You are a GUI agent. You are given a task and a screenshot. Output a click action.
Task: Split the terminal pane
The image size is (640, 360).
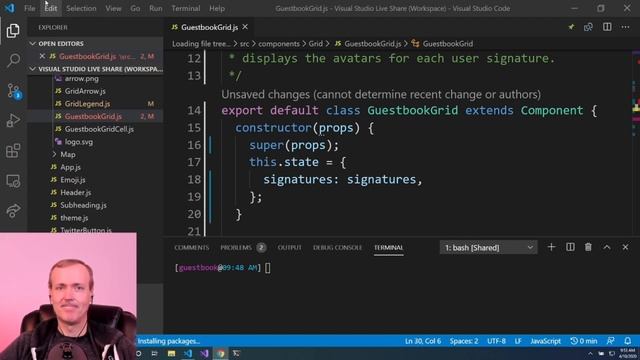tap(570, 247)
